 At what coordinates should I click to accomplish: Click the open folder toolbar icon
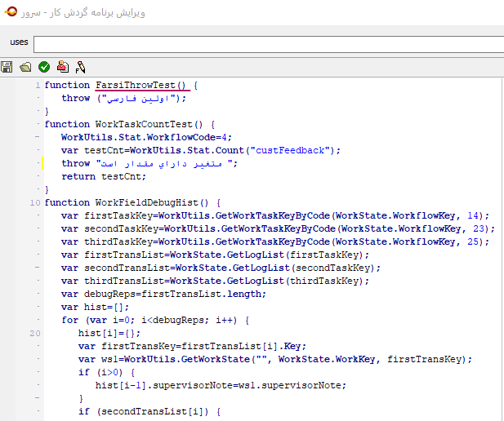(25, 67)
